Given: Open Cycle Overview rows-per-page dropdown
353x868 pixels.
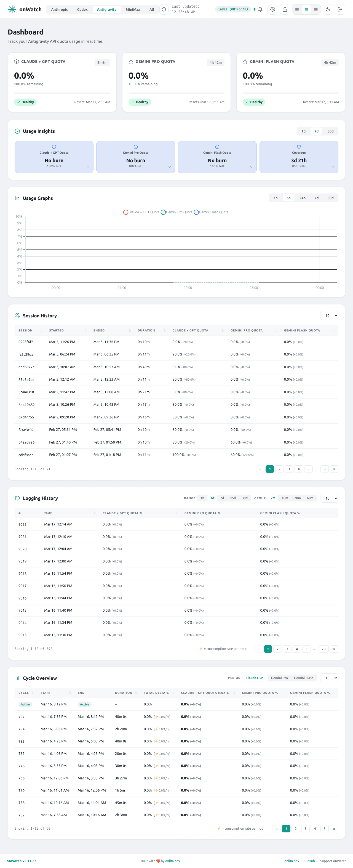Looking at the screenshot, I should pos(329,678).
